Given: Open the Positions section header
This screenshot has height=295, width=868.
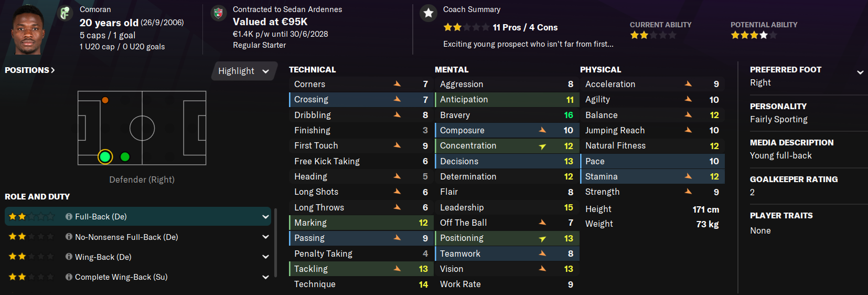Looking at the screenshot, I should pyautogui.click(x=29, y=70).
